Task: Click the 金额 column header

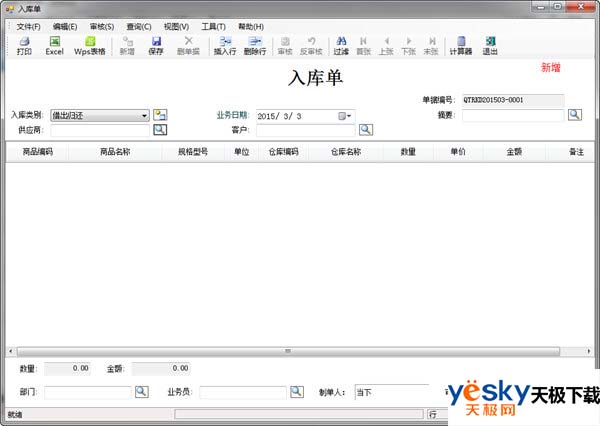Action: (514, 152)
